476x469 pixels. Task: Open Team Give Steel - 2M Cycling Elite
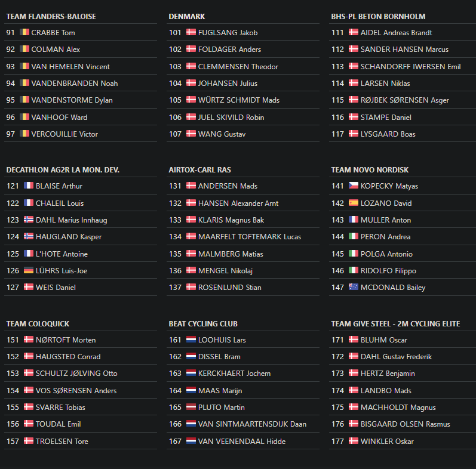(x=395, y=323)
